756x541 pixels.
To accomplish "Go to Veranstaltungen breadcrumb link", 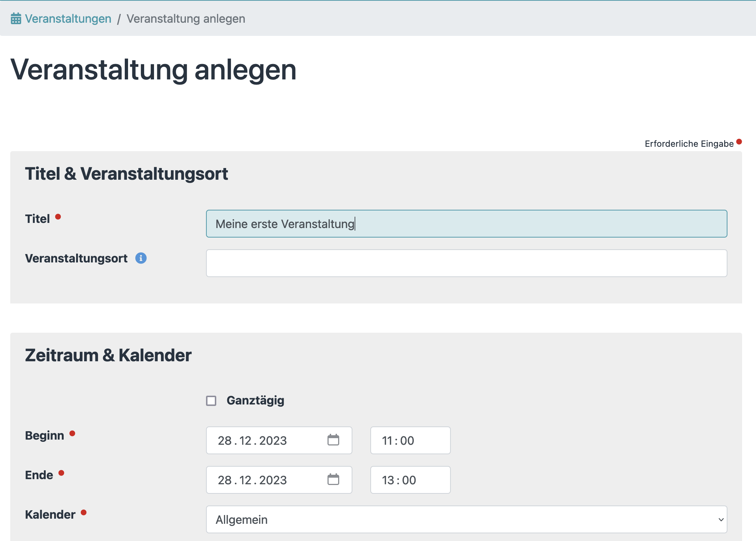I will tap(68, 19).
